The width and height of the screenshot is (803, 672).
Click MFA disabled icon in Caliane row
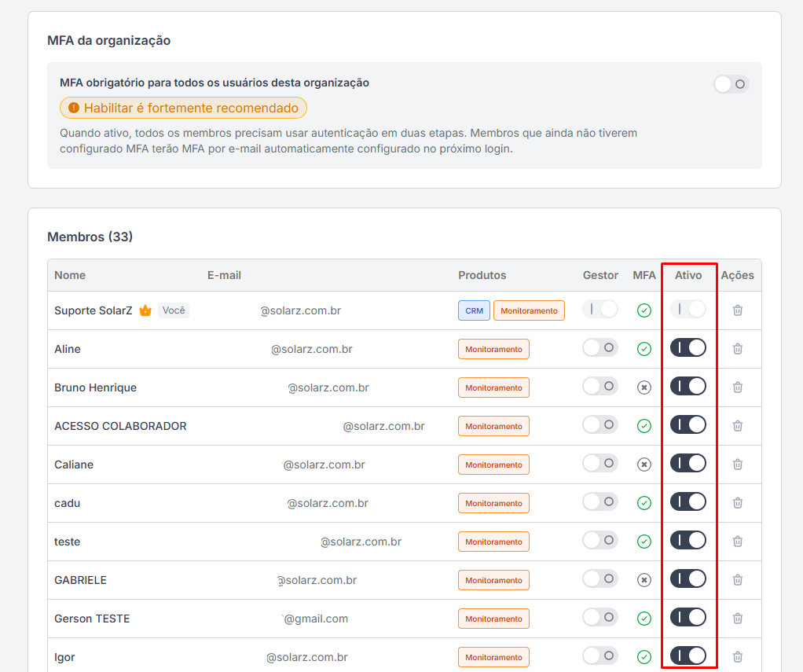644,464
